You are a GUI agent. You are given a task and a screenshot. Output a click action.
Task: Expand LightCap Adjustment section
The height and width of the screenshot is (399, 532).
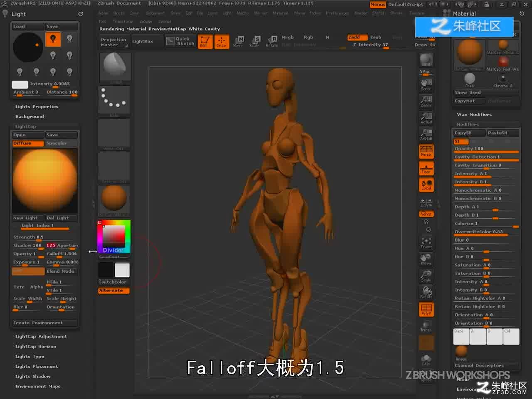[41, 337]
